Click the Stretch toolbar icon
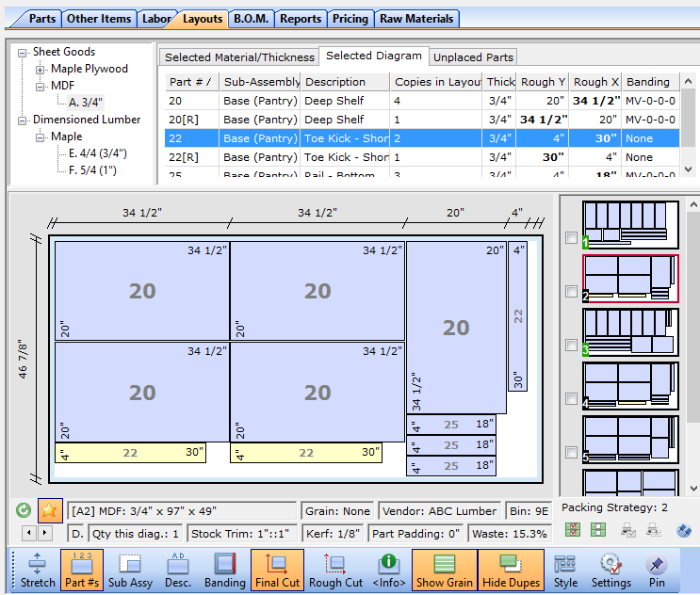Viewport: 700px width, 595px height. coord(38,570)
